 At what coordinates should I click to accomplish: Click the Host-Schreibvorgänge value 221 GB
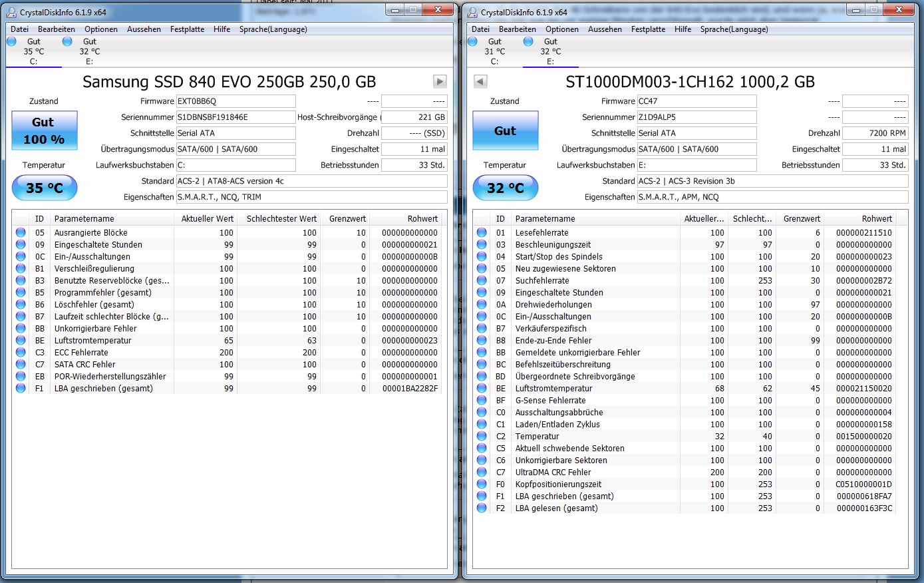[414, 117]
